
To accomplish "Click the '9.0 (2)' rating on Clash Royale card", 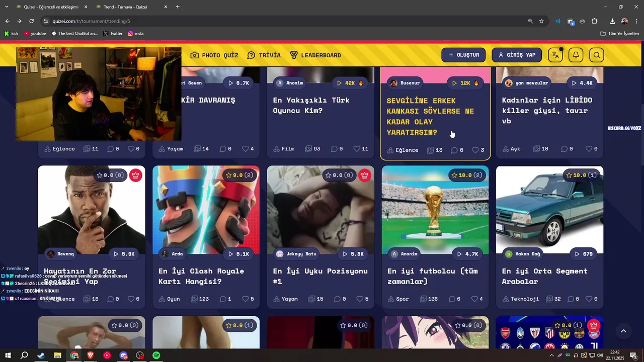I will pyautogui.click(x=239, y=175).
